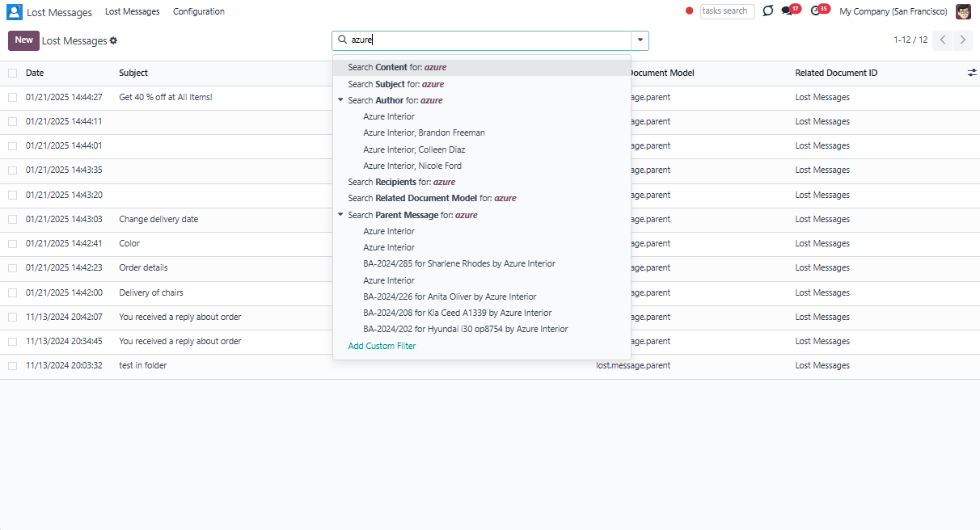980x530 pixels.
Task: Collapse the Search Parent Message suggestions
Action: 340,215
